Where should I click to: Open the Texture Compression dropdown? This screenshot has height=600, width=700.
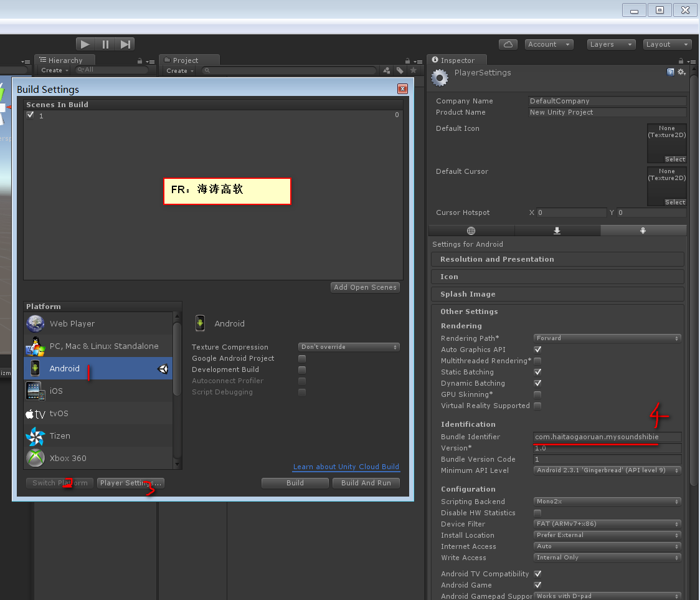(349, 346)
